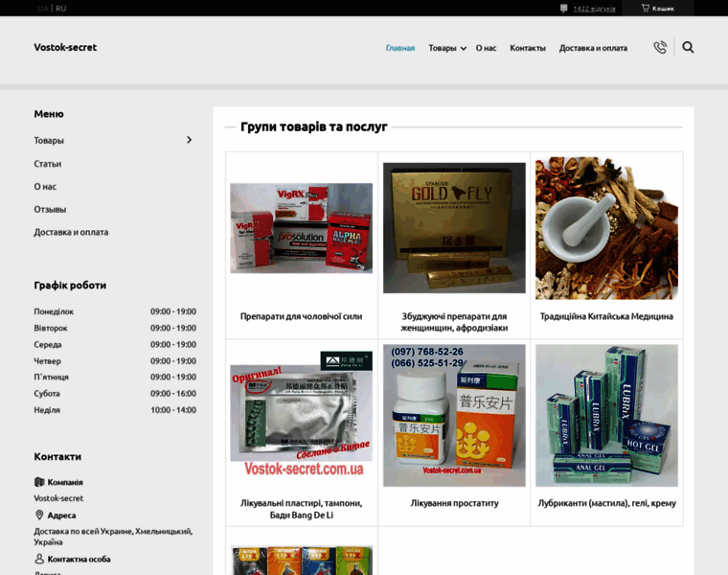Switch language to RU
Viewport: 728px width, 575px height.
pos(60,9)
